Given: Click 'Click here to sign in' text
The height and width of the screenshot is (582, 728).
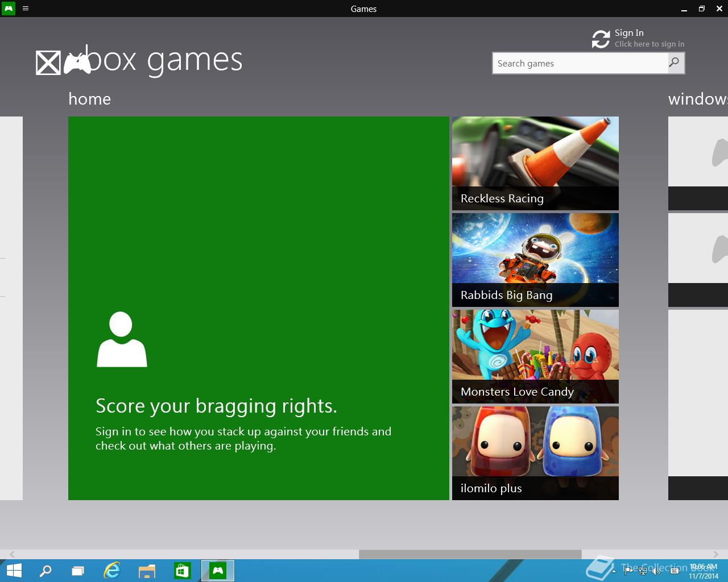Looking at the screenshot, I should 650,44.
